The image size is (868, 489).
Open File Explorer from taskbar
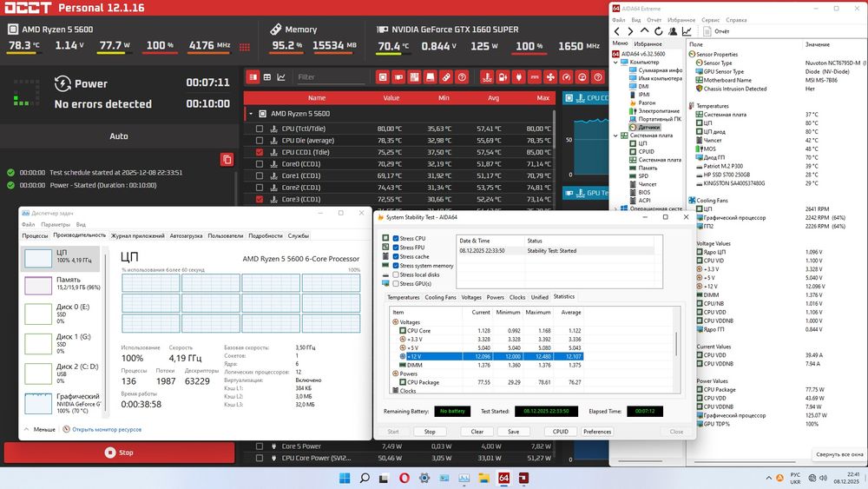483,478
